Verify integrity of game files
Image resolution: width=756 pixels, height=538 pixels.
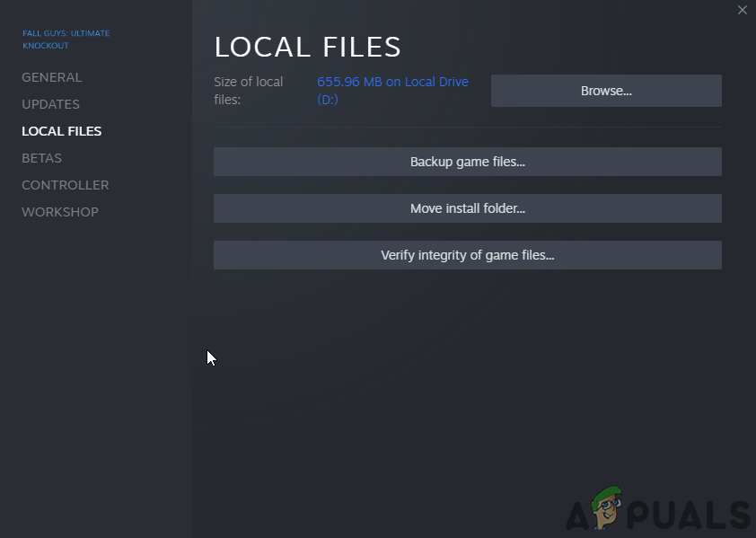tap(467, 255)
